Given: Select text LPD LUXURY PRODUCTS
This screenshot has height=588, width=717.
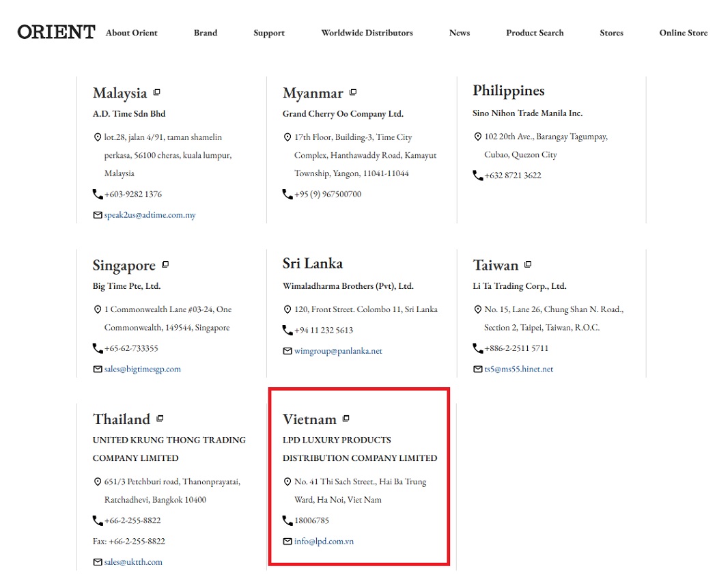Looking at the screenshot, I should pos(337,440).
